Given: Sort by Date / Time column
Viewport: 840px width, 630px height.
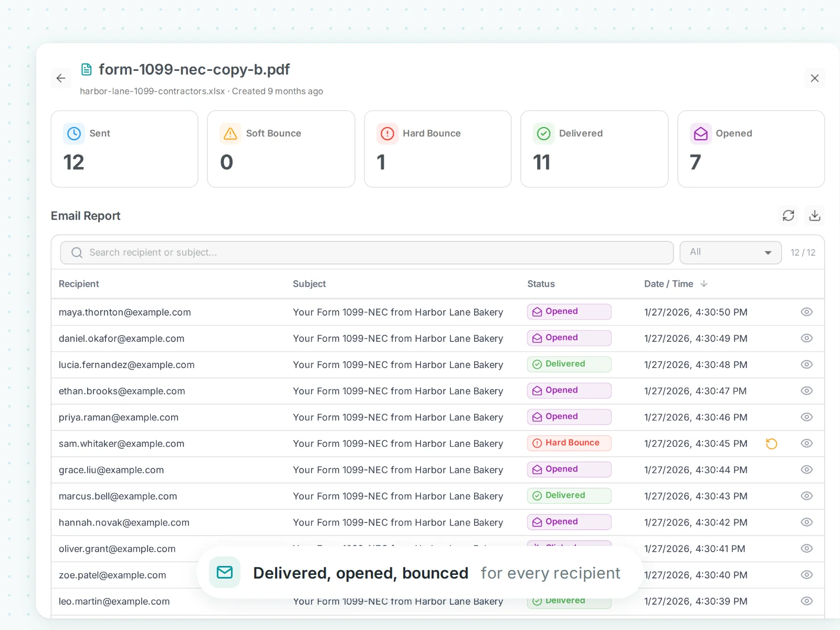Looking at the screenshot, I should [x=676, y=283].
